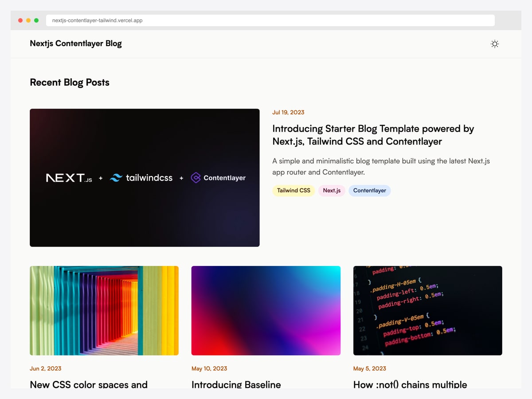Open the How :not() chains multiple post
Viewport: 532px width, 399px height.
(x=410, y=384)
